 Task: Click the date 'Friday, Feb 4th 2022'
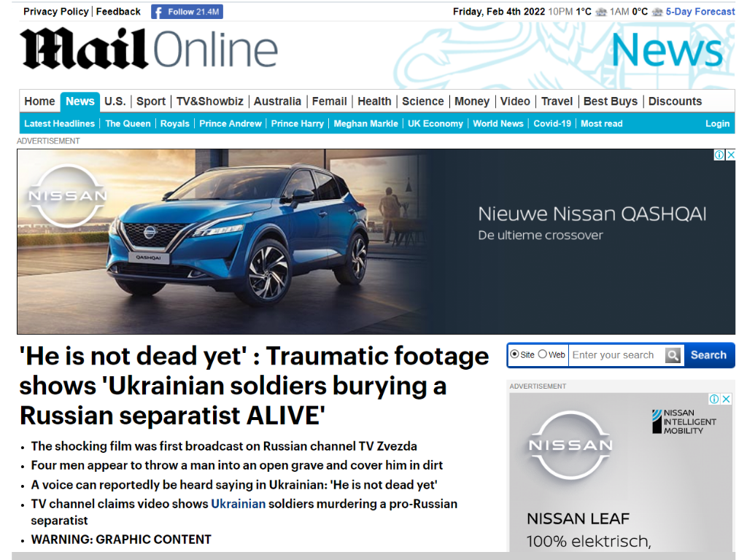[x=499, y=12]
